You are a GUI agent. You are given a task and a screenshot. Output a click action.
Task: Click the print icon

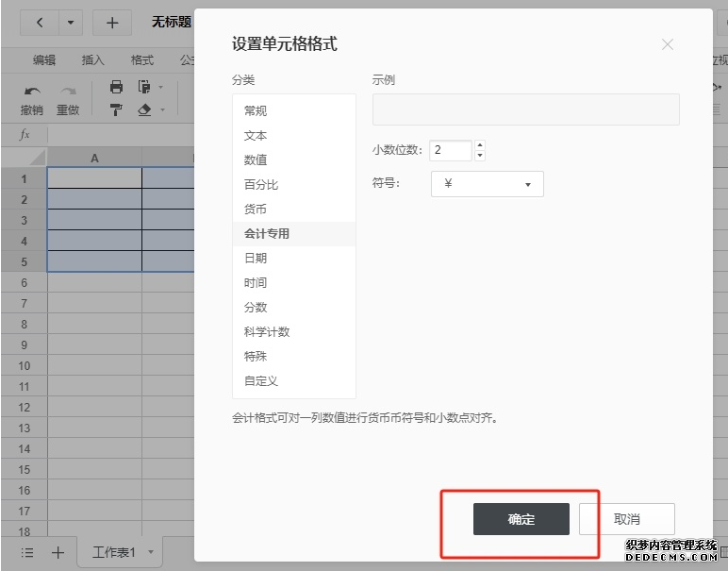coord(116,87)
